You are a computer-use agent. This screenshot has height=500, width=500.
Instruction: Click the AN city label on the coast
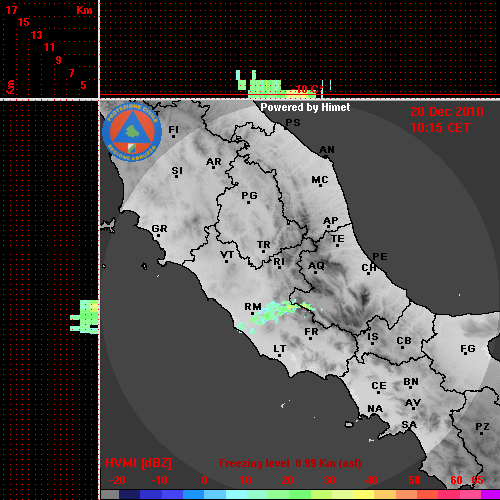(327, 150)
